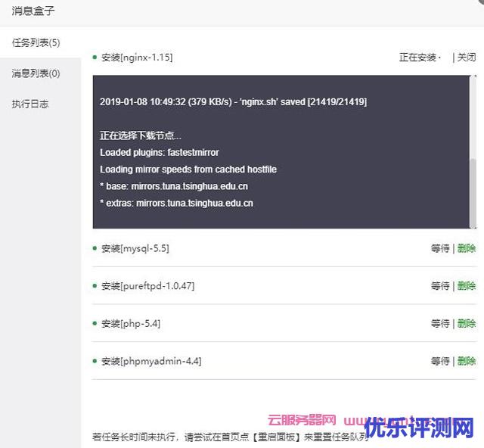Click the 等待 status of pureftpd-1.0.47
Screen dimensions: 484x448
(440, 286)
